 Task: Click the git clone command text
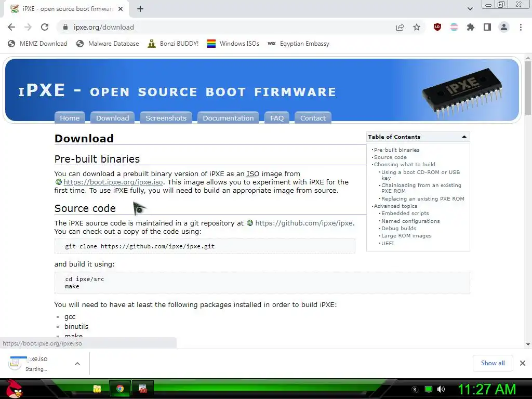140,246
